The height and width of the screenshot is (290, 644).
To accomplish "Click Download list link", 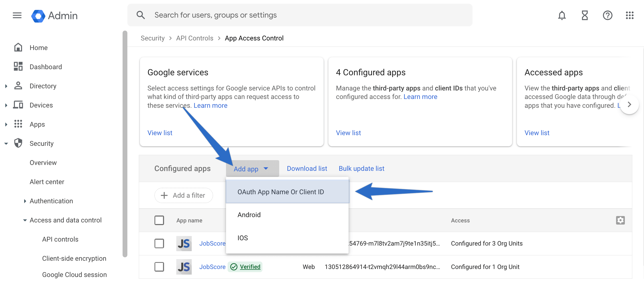I will 307,168.
